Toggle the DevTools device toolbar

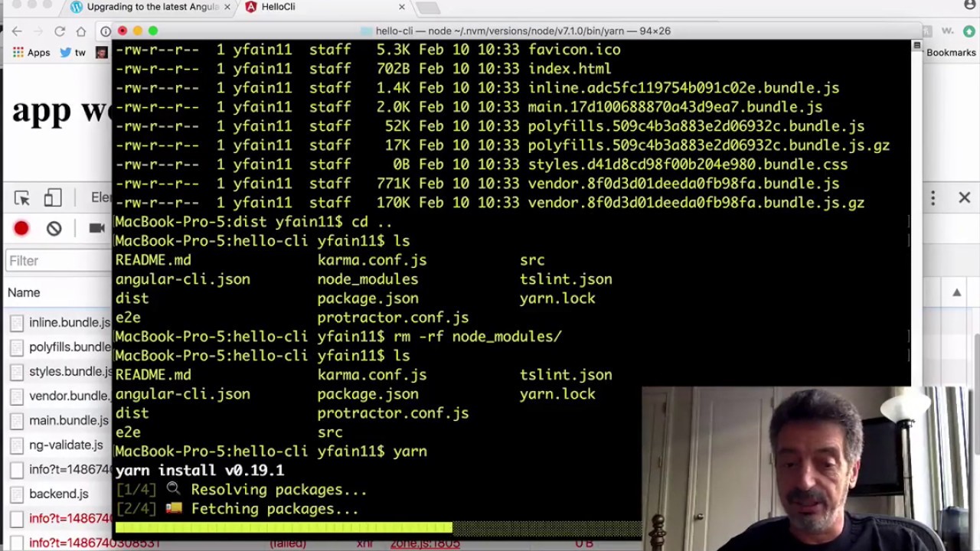53,198
